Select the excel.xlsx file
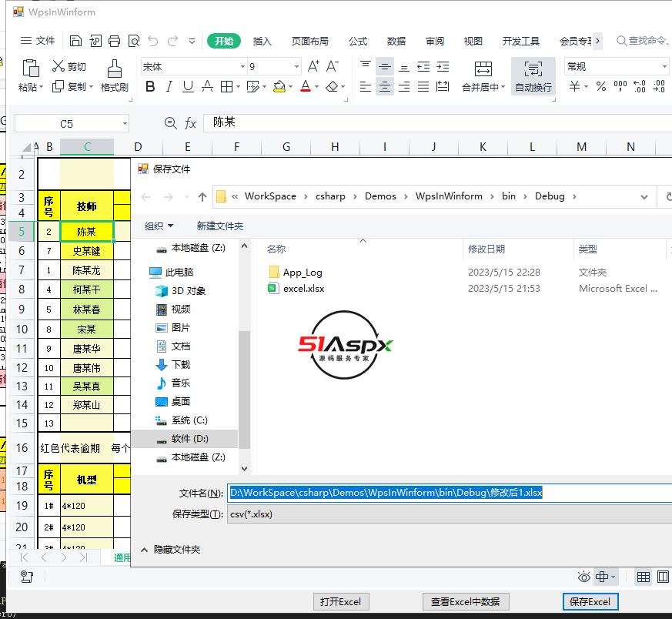Screen dimensions: 672x619 coord(303,289)
